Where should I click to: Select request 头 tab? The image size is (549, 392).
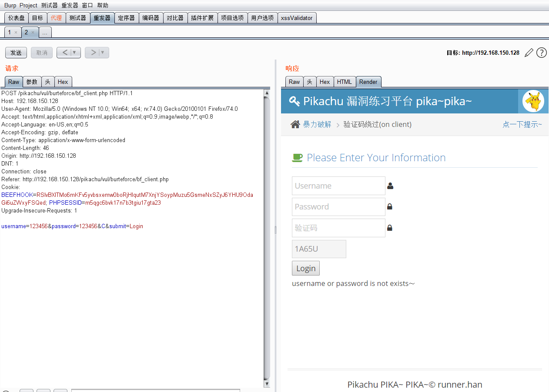pos(48,82)
